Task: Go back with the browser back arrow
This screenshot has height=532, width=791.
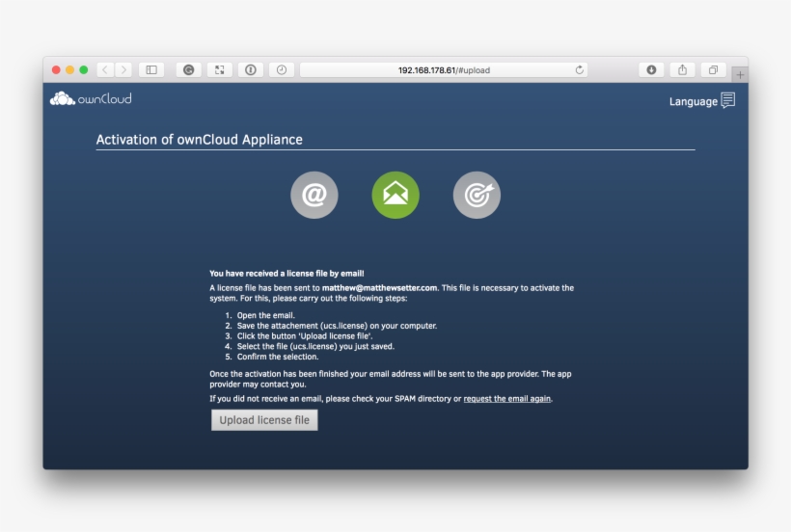Action: 105,70
